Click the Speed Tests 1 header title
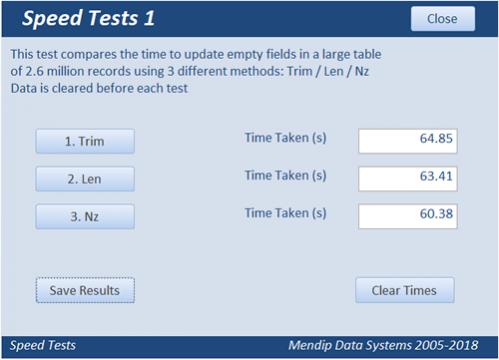Screen dimensions: 499x360 point(88,18)
